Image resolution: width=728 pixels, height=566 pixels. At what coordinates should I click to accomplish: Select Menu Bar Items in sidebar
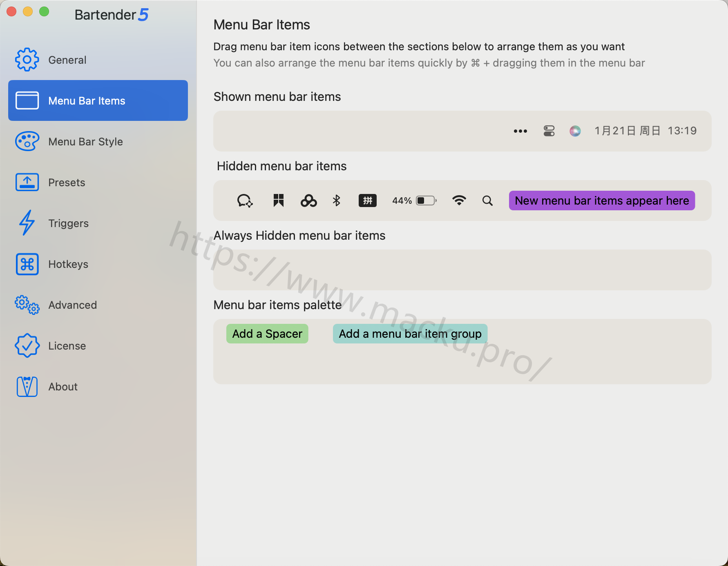coord(98,100)
